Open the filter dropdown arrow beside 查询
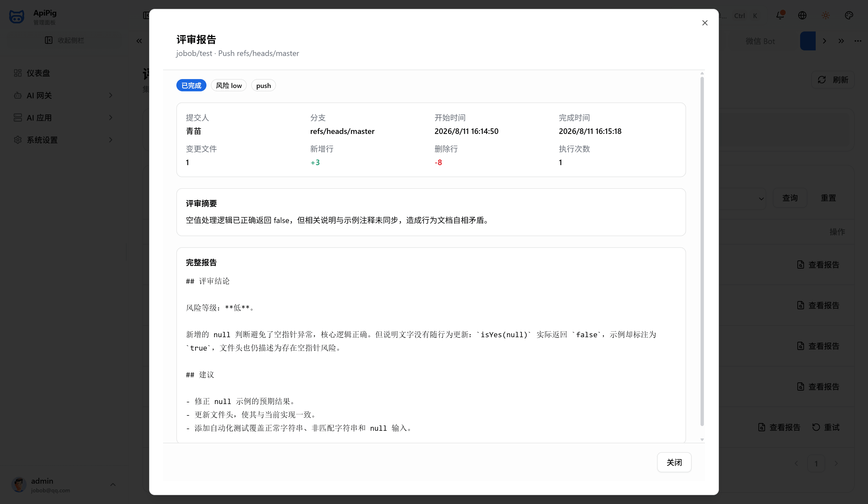 tap(761, 199)
